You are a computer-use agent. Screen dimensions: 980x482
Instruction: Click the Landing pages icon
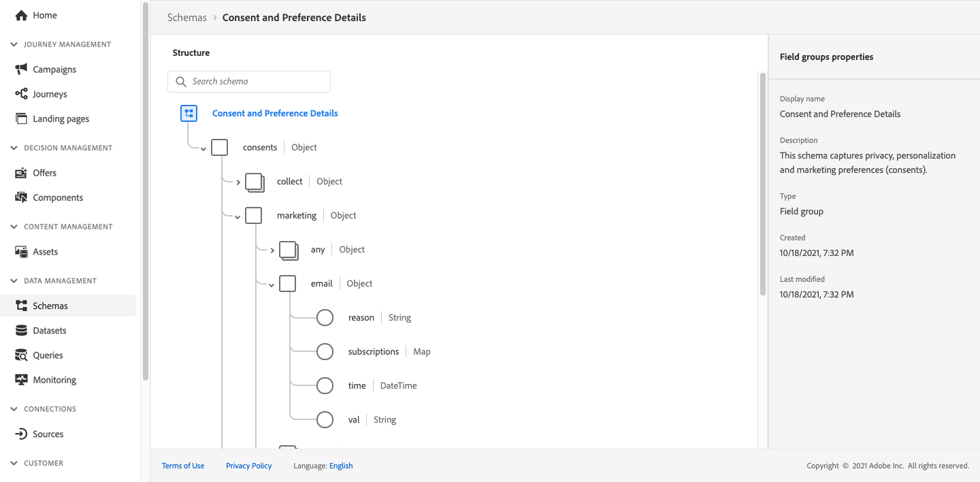coord(21,118)
